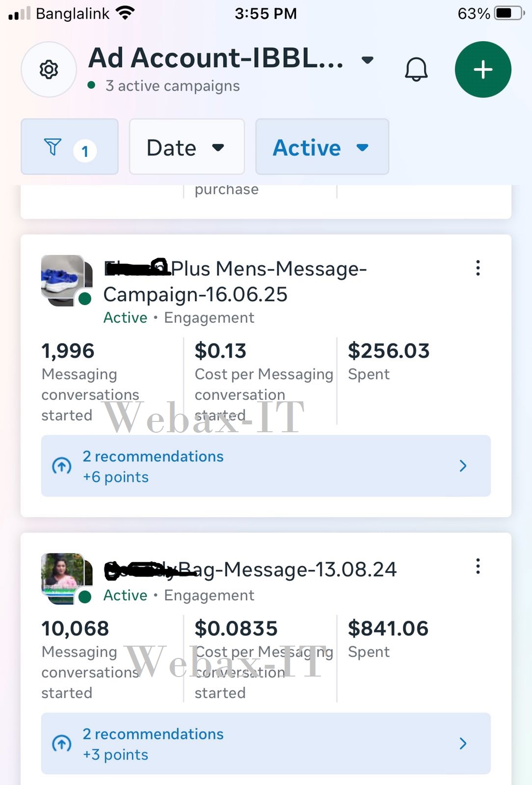Image resolution: width=532 pixels, height=785 pixels.
Task: Open the filter funnel icon
Action: [53, 147]
